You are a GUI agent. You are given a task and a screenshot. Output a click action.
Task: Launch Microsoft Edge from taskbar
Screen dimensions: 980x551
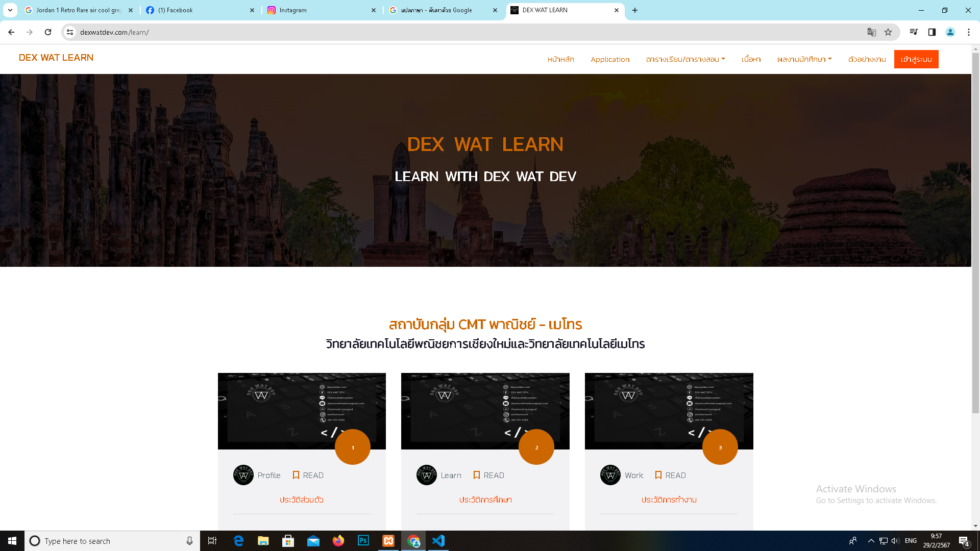[238, 541]
